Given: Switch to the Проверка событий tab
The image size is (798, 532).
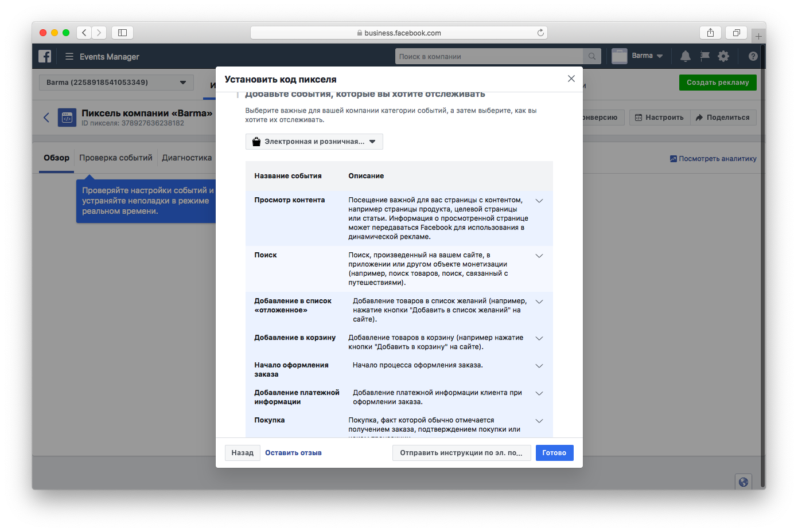Looking at the screenshot, I should (116, 158).
